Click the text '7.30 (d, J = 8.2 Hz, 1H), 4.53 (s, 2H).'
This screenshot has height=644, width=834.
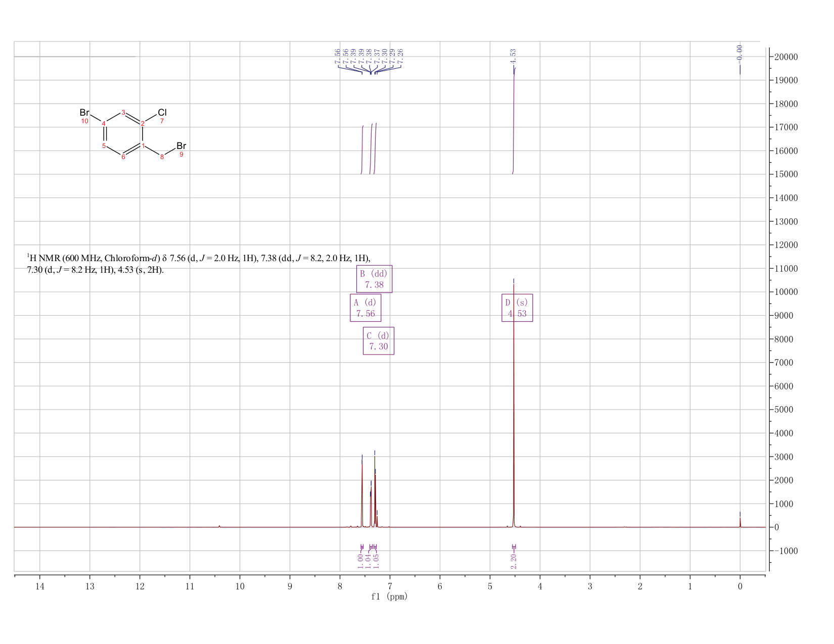[x=96, y=270]
